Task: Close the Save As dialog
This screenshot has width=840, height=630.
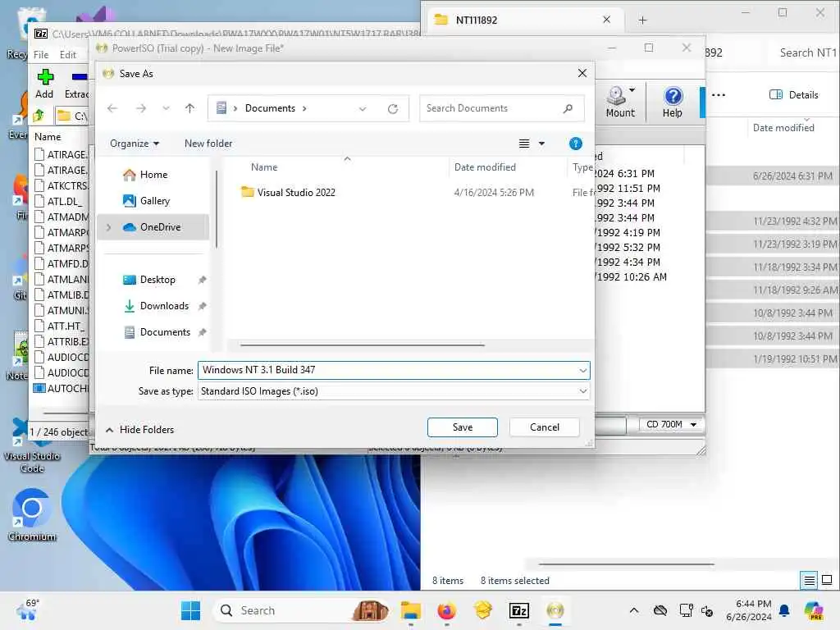Action: 582,73
